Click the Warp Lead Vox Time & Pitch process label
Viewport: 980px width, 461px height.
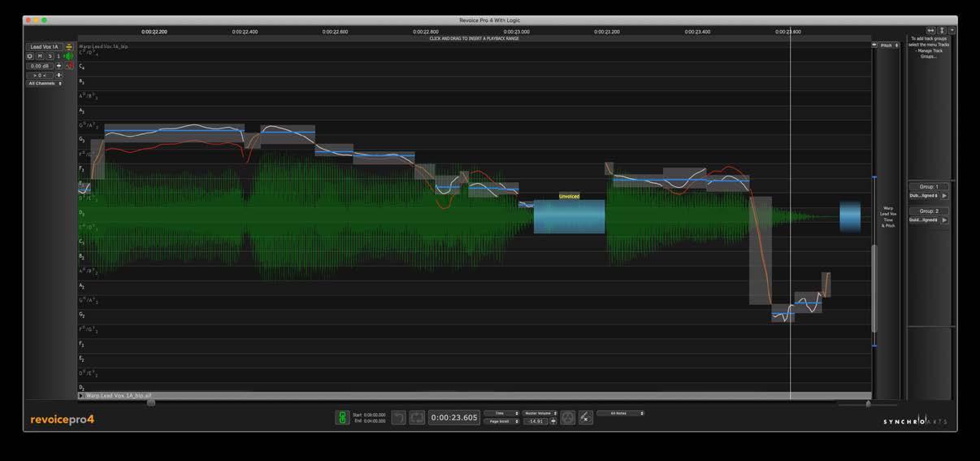889,217
